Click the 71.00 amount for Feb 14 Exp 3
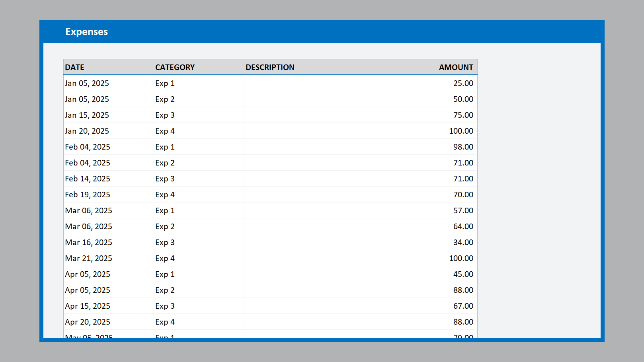Image resolution: width=644 pixels, height=362 pixels. point(463,179)
